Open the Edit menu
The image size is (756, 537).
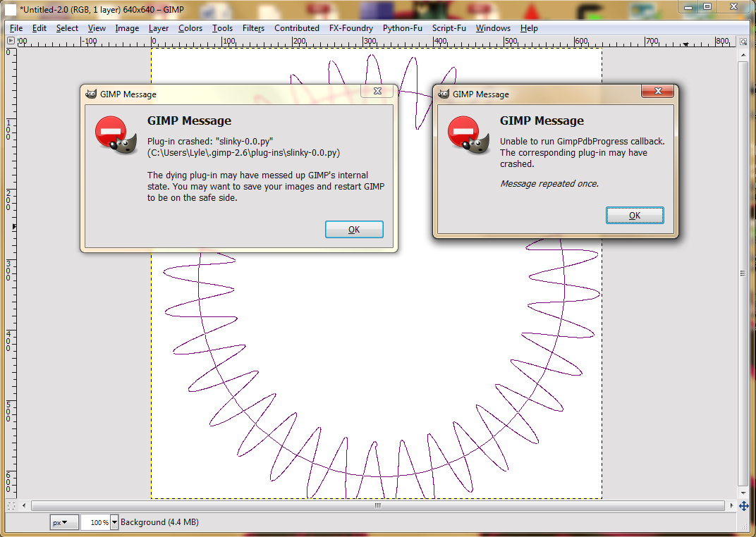click(x=39, y=28)
